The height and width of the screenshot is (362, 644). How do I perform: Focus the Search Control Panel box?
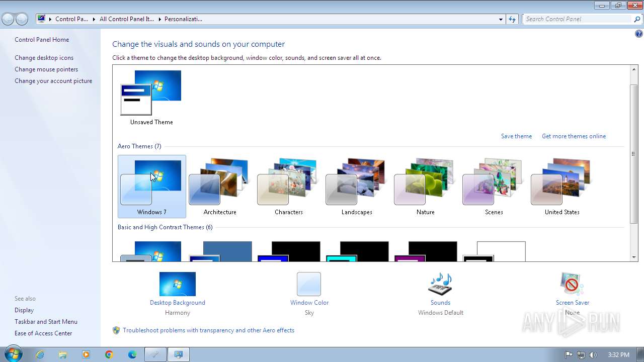578,19
